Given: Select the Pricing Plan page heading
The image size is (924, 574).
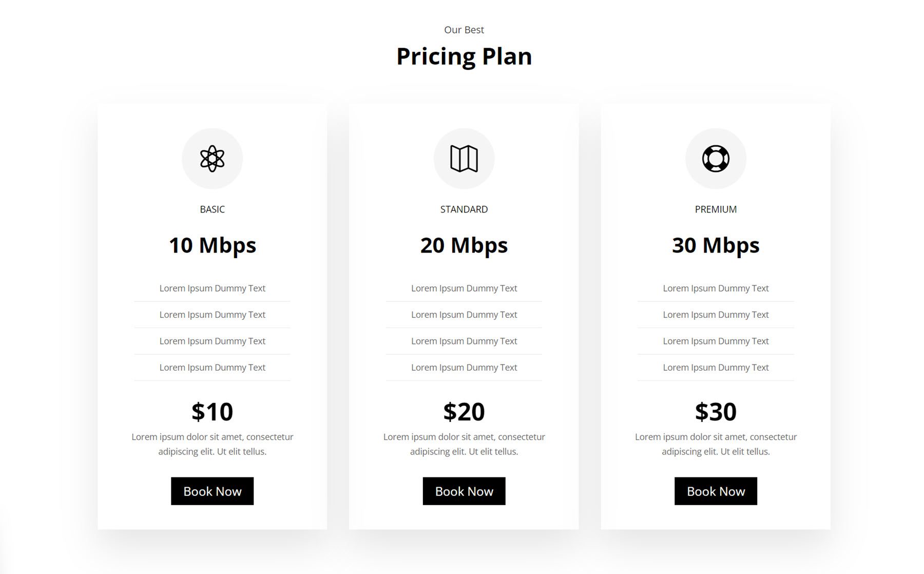Looking at the screenshot, I should 463,56.
